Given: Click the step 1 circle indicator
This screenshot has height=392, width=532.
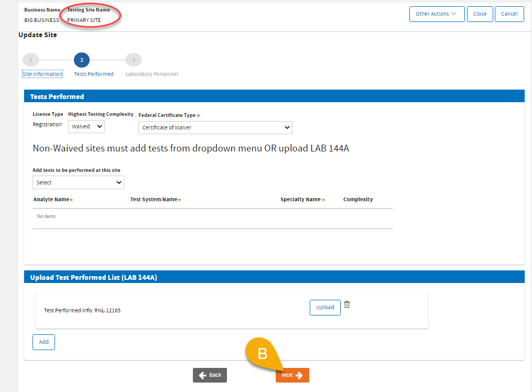Looking at the screenshot, I should [x=31, y=60].
